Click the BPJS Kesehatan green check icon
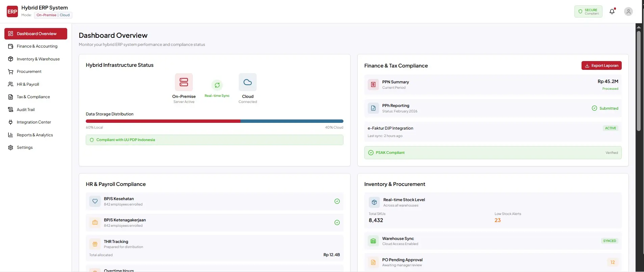The width and height of the screenshot is (644, 272). (337, 201)
